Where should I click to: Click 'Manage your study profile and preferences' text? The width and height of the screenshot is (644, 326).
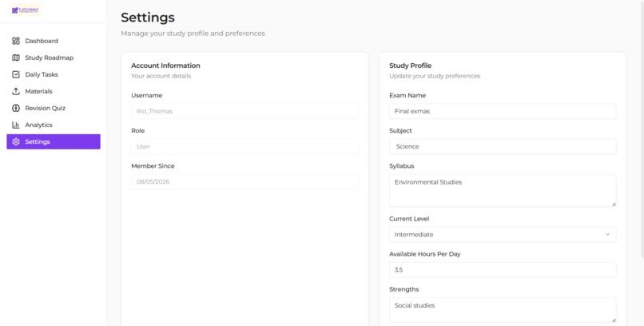click(x=193, y=34)
